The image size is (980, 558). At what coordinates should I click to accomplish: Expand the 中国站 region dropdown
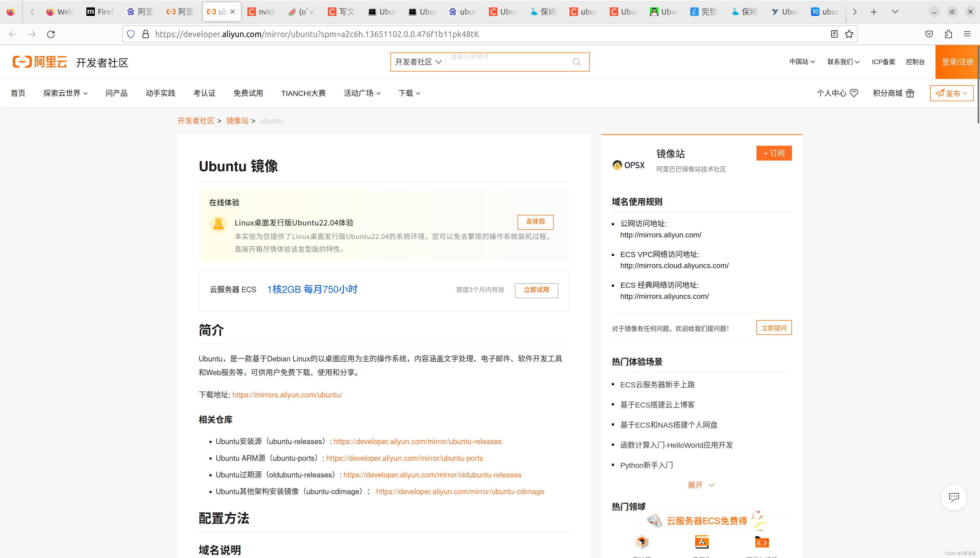coord(802,62)
